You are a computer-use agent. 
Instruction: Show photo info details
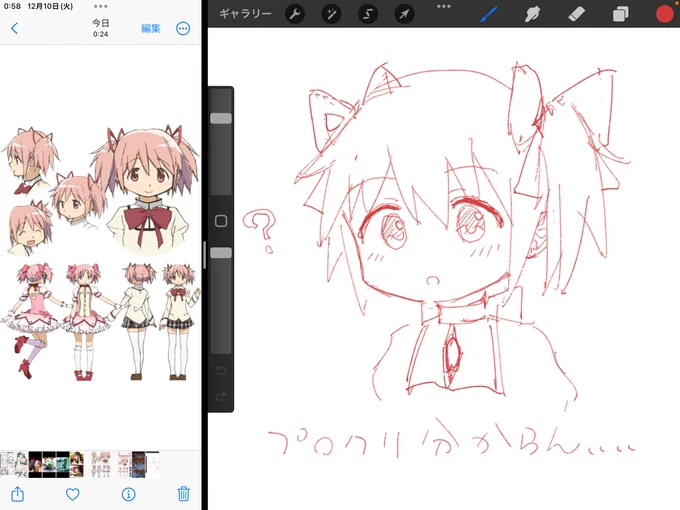(128, 494)
